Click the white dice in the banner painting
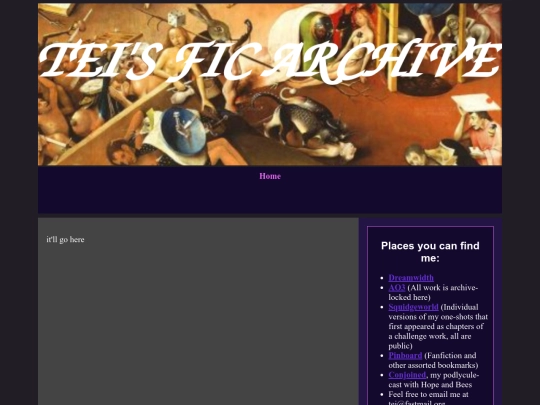This screenshot has width=540, height=405. pyautogui.click(x=177, y=18)
